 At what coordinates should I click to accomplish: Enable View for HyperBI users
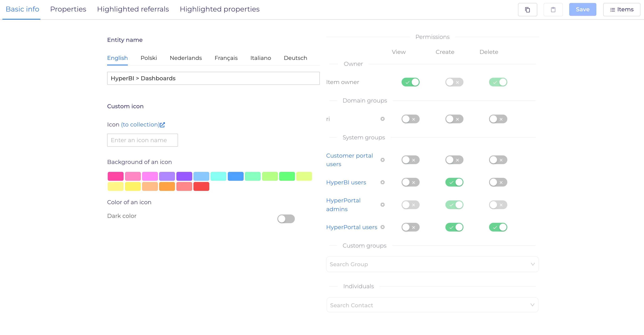coord(410,182)
